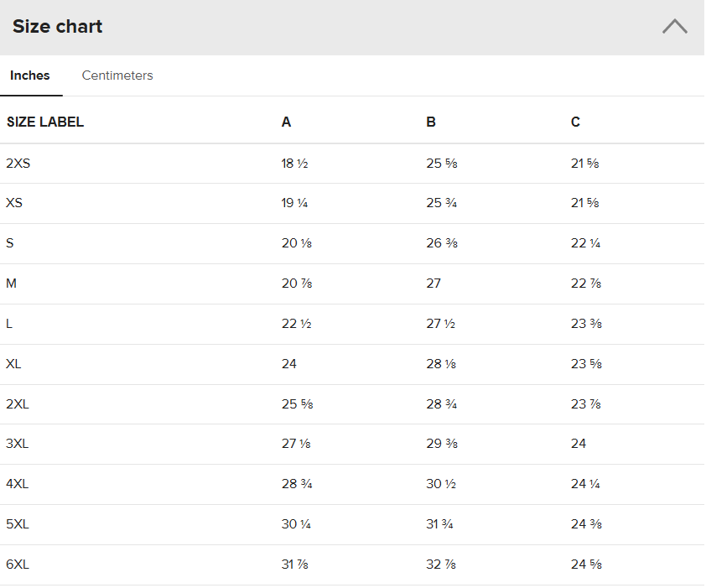
Task: Click the 31 ¾ value in 5XL row
Action: pyautogui.click(x=441, y=524)
